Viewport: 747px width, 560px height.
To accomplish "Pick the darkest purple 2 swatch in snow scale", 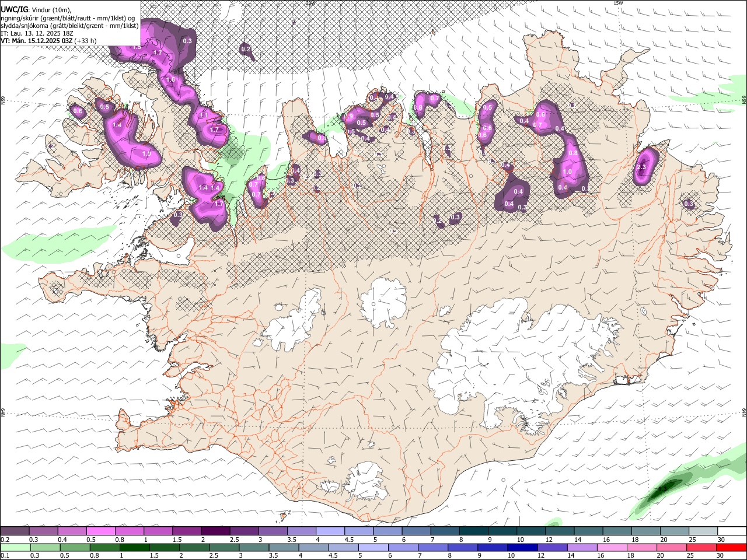I will (215, 531).
